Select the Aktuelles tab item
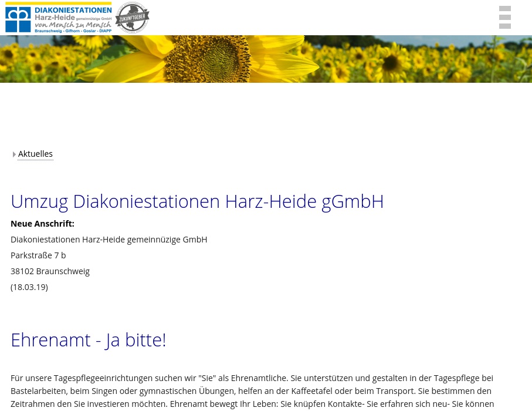This screenshot has height=411, width=532. [x=35, y=153]
